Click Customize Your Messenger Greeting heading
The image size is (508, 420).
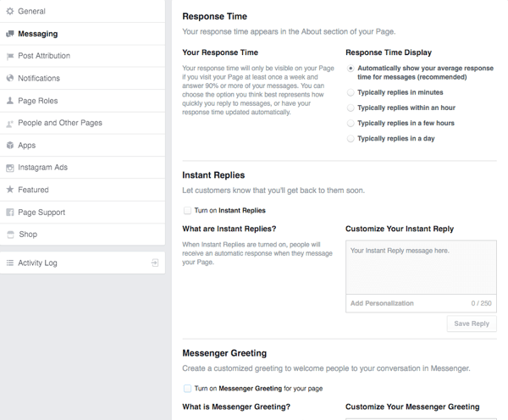[x=412, y=406]
